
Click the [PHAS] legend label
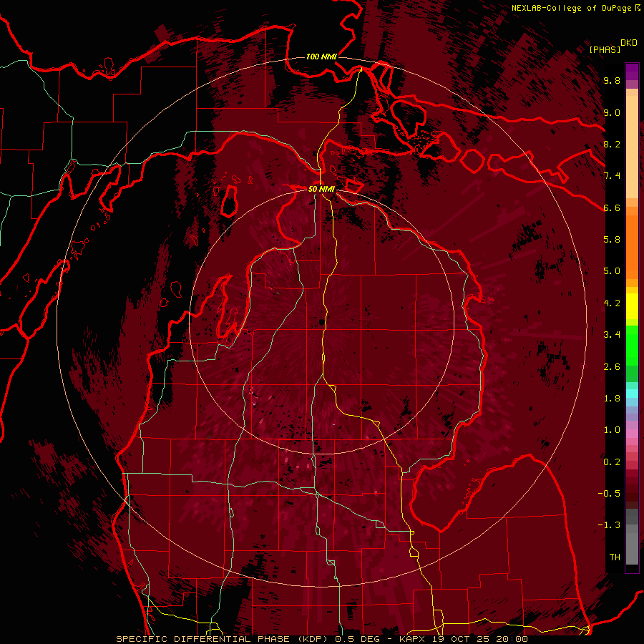[x=605, y=49]
